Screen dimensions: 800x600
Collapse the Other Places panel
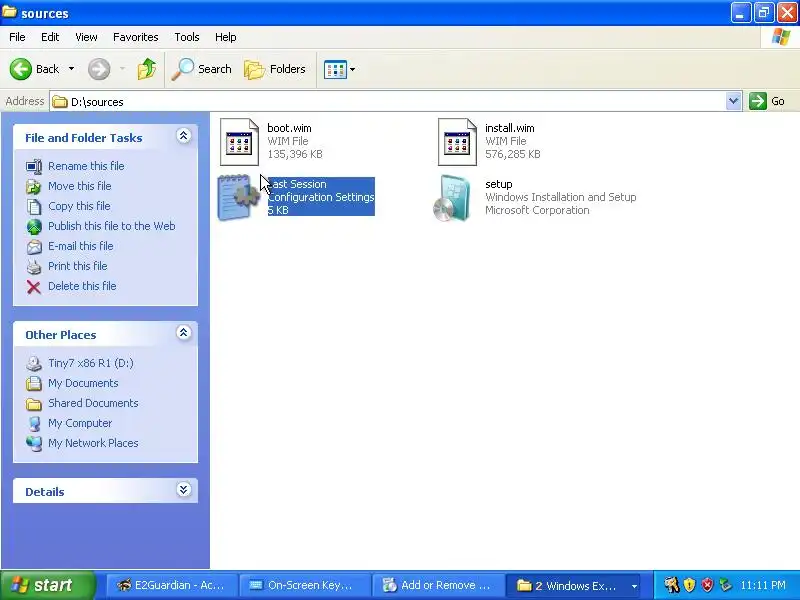tap(184, 333)
